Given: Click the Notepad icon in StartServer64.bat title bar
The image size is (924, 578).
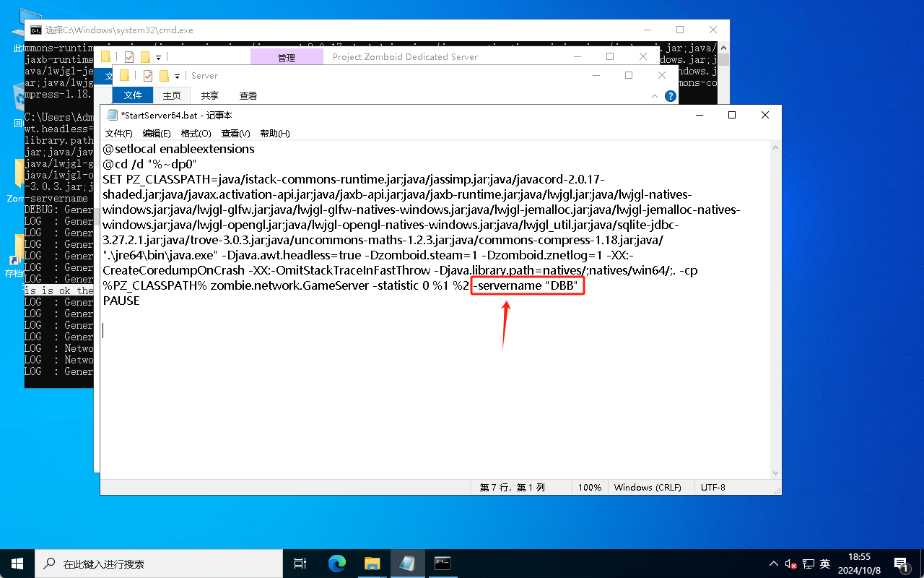Looking at the screenshot, I should (x=112, y=115).
